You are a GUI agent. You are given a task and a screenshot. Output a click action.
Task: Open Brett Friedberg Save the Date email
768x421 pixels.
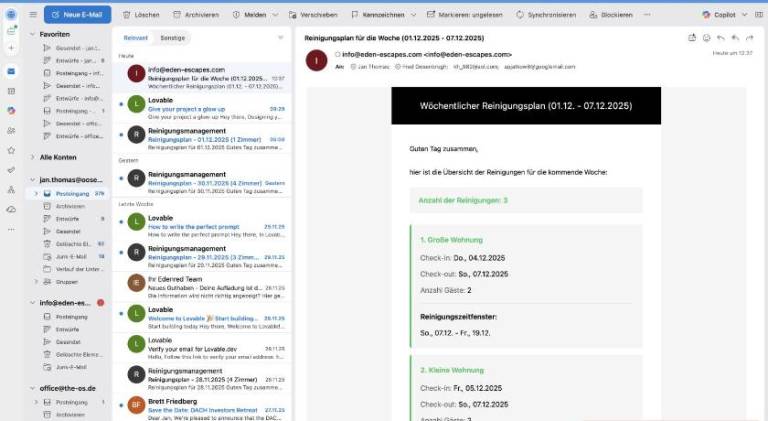pyautogui.click(x=202, y=409)
